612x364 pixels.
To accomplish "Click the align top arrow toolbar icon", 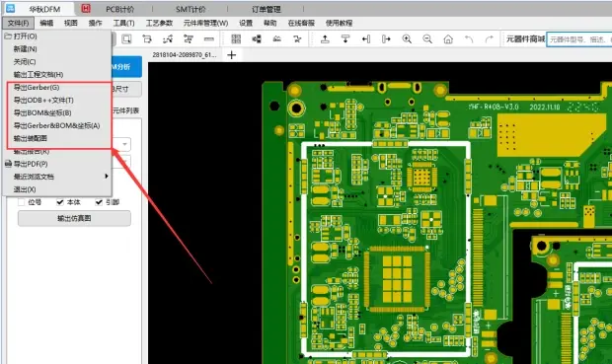I will point(325,39).
